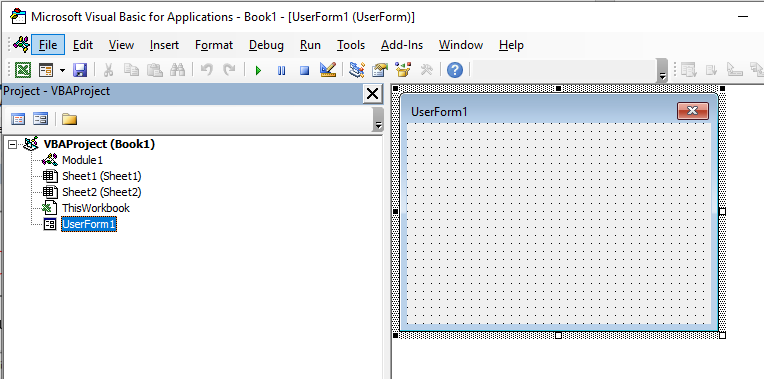Click the Undo arrow icon

coord(206,70)
